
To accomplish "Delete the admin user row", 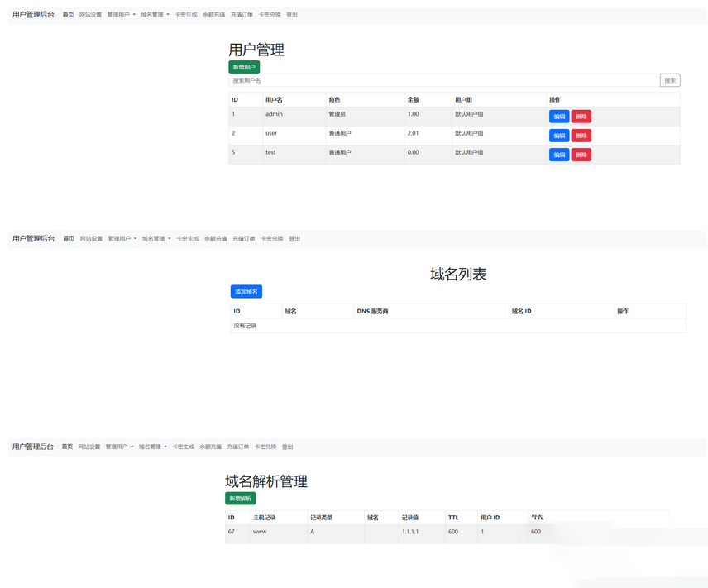I will tap(581, 117).
